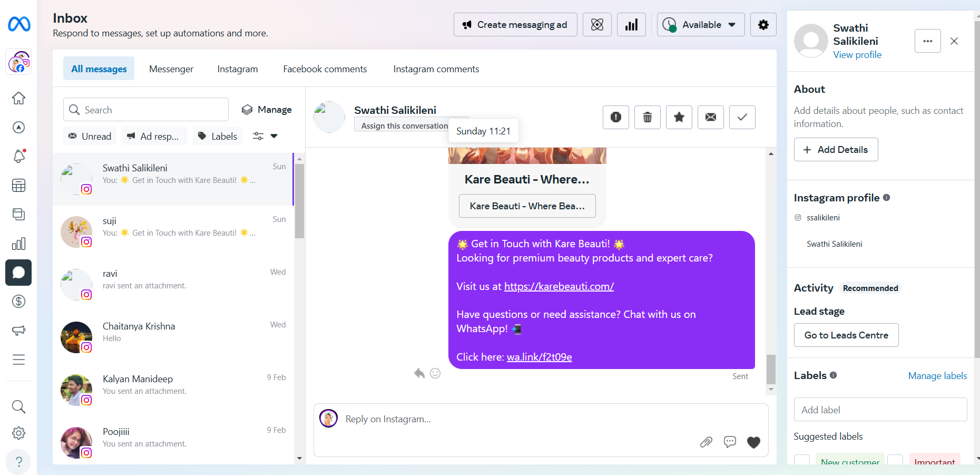
Task: Toggle the Unread filter
Action: (x=90, y=137)
